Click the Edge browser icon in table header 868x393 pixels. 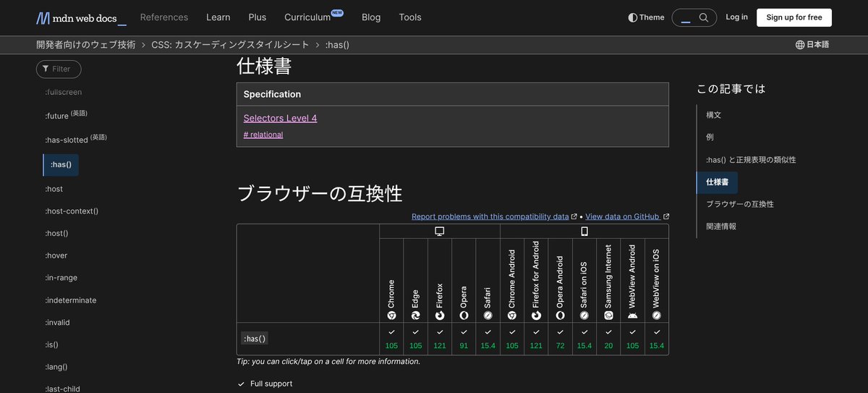pyautogui.click(x=416, y=315)
